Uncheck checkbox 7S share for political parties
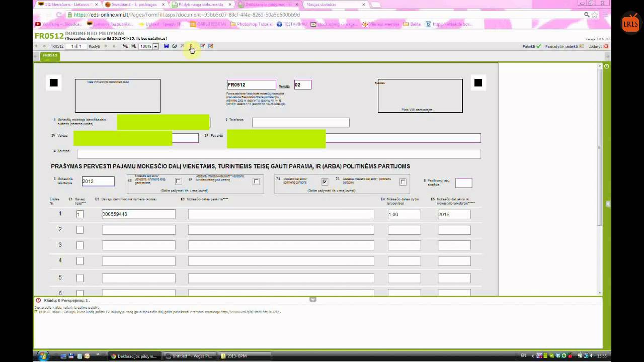This screenshot has height=362, width=644. tap(325, 182)
